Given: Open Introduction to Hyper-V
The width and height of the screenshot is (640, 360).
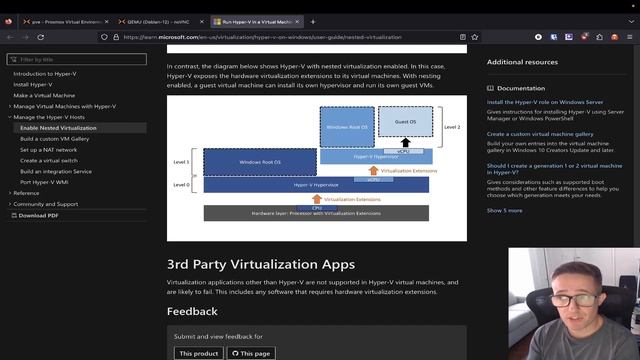Looking at the screenshot, I should pyautogui.click(x=45, y=74).
